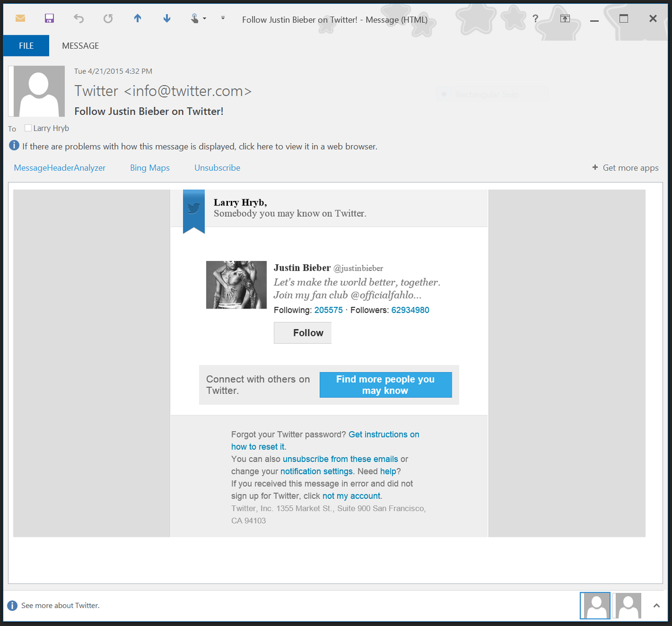
Task: Click the info icon by See more about Twitter
Action: pyautogui.click(x=12, y=605)
